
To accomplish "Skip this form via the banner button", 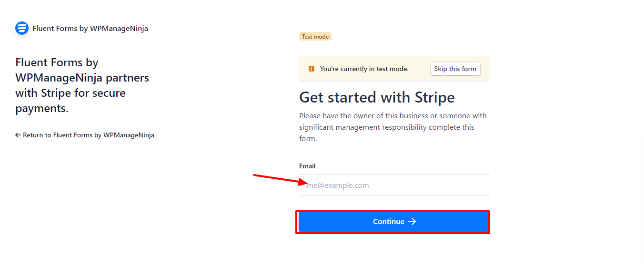I will (455, 69).
